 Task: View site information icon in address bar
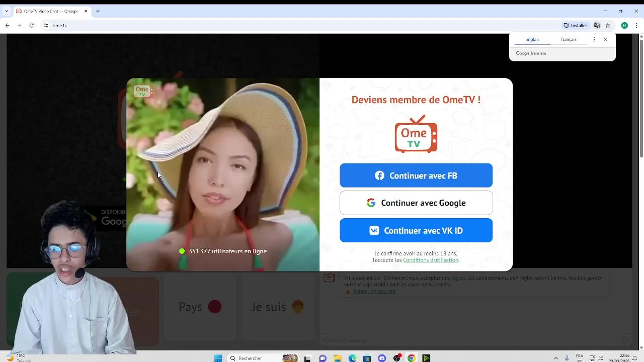tap(46, 25)
